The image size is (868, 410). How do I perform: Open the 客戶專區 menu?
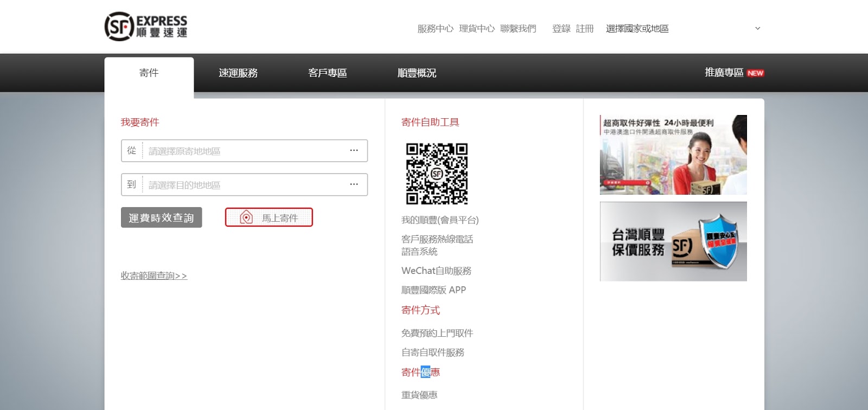coord(327,73)
